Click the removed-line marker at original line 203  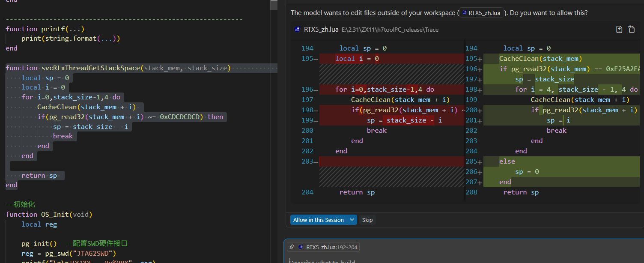(x=316, y=162)
